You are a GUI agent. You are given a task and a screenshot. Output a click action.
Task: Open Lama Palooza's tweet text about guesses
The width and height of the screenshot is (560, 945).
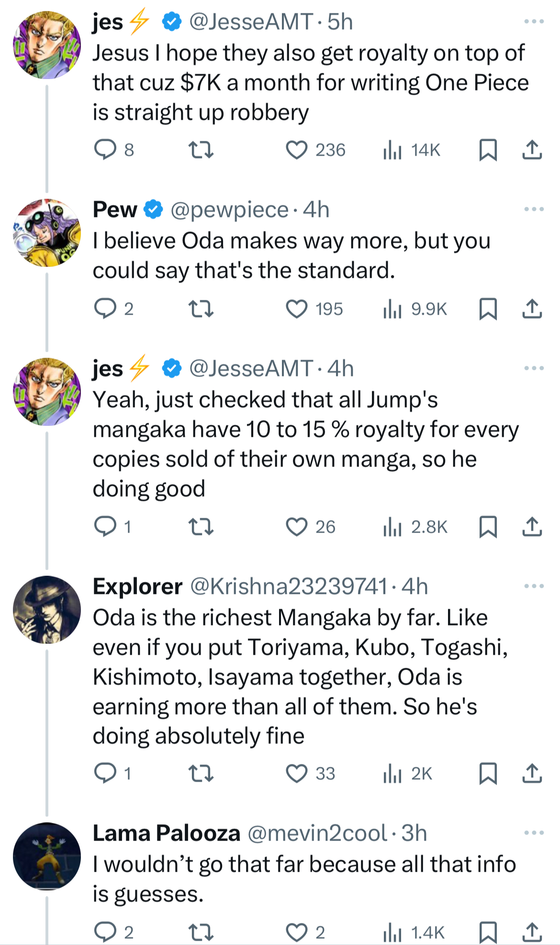coord(304,879)
